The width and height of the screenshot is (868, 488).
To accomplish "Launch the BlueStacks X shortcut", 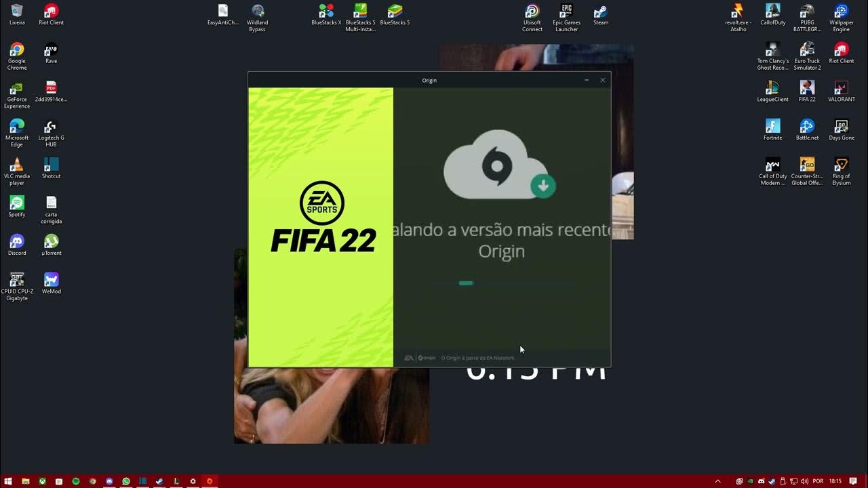I will (x=326, y=15).
